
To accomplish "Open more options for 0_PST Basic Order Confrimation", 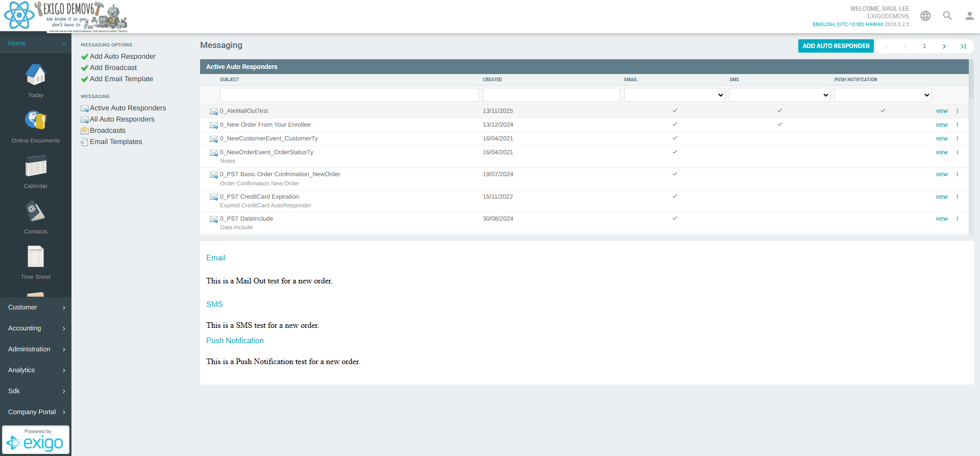I will tap(957, 174).
